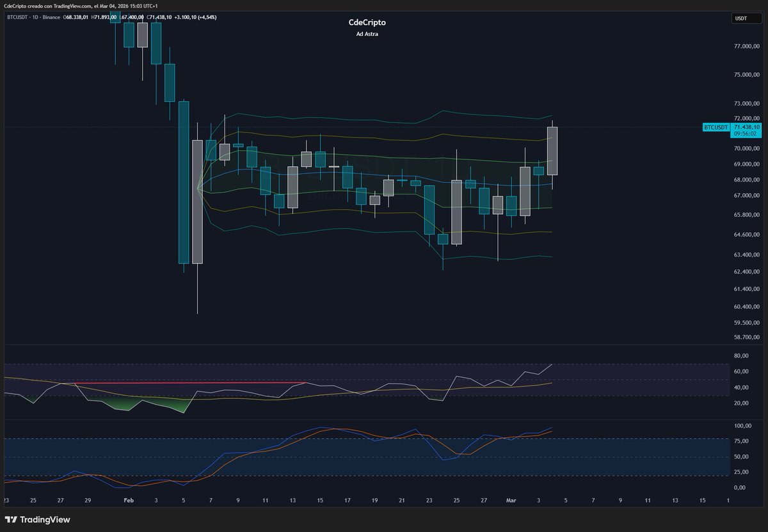Click the Feb label on the date axis

pos(129,501)
